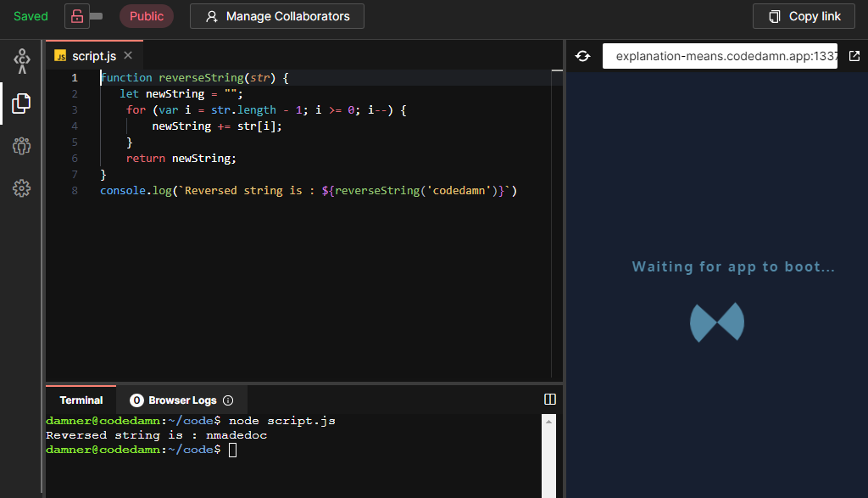Click the 'Reversed string is : nmadedoc' output
Image resolution: width=868 pixels, height=498 pixels.
156,435
